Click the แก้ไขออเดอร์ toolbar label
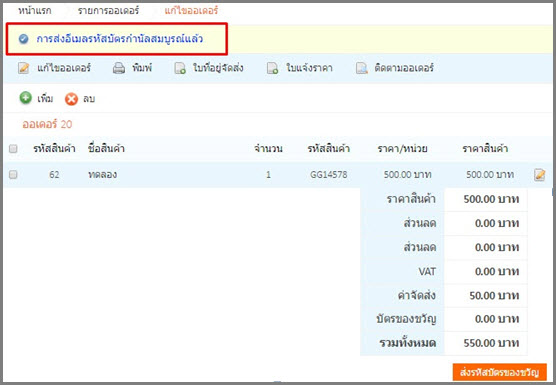The image size is (556, 385). (x=64, y=68)
